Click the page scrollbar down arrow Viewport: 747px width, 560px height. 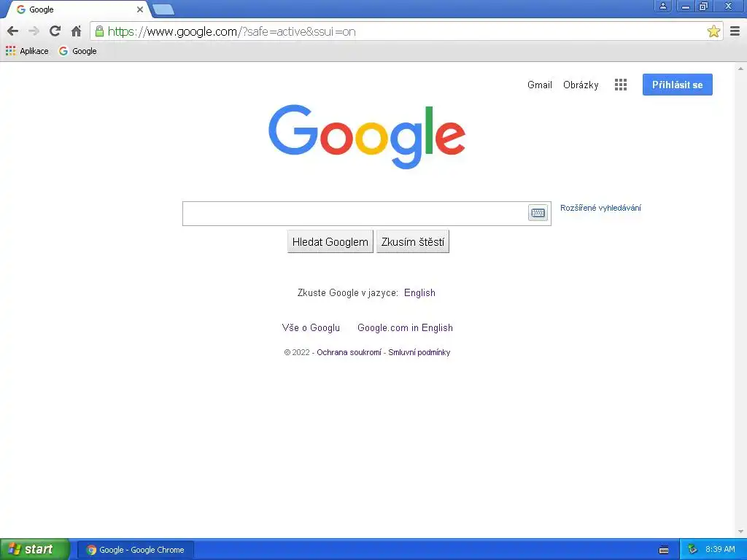[741, 532]
